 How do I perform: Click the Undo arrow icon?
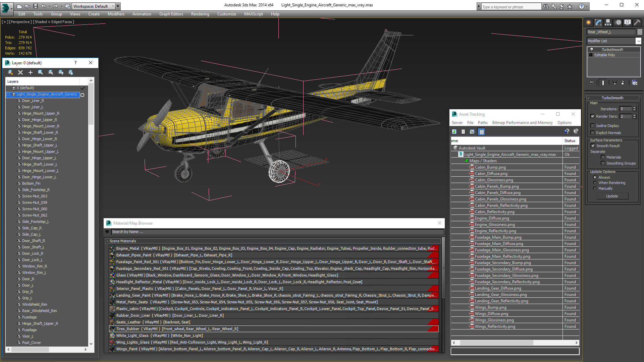pyautogui.click(x=44, y=6)
